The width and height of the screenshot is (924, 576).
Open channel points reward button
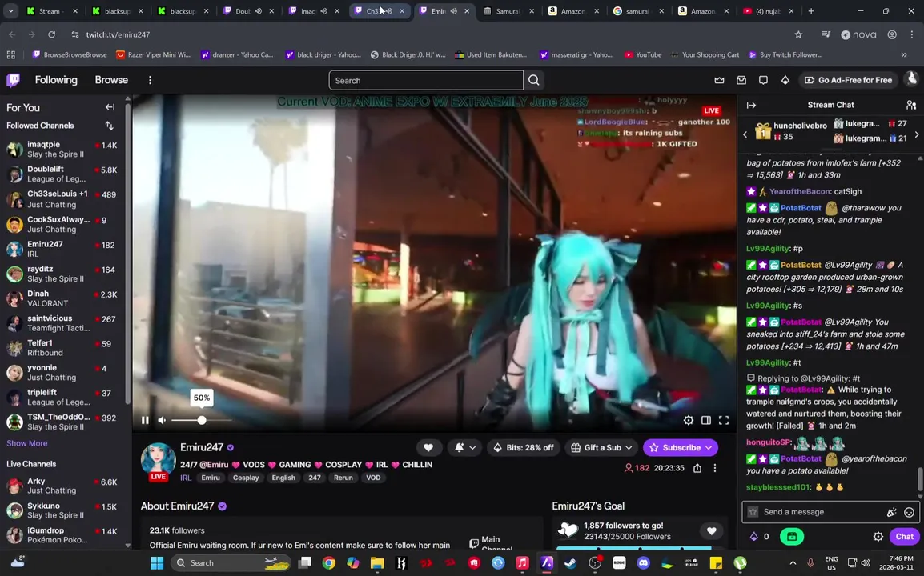point(791,537)
